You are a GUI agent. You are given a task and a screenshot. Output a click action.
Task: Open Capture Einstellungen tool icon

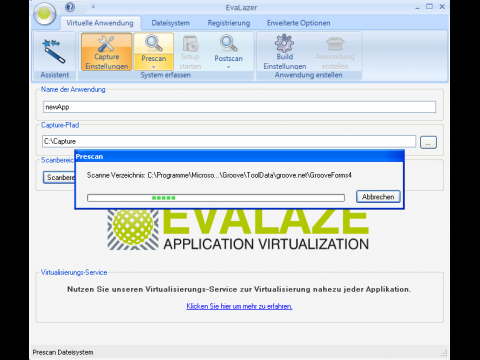106,52
